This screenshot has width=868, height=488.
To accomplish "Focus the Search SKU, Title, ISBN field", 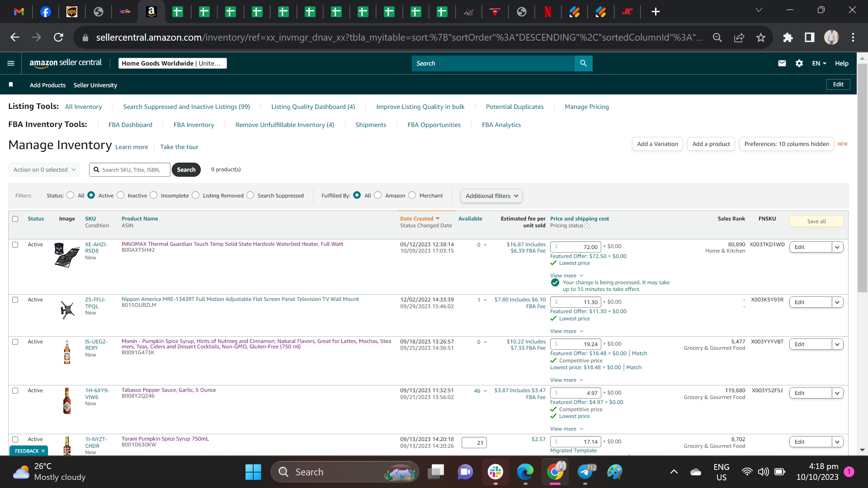I will [130, 170].
